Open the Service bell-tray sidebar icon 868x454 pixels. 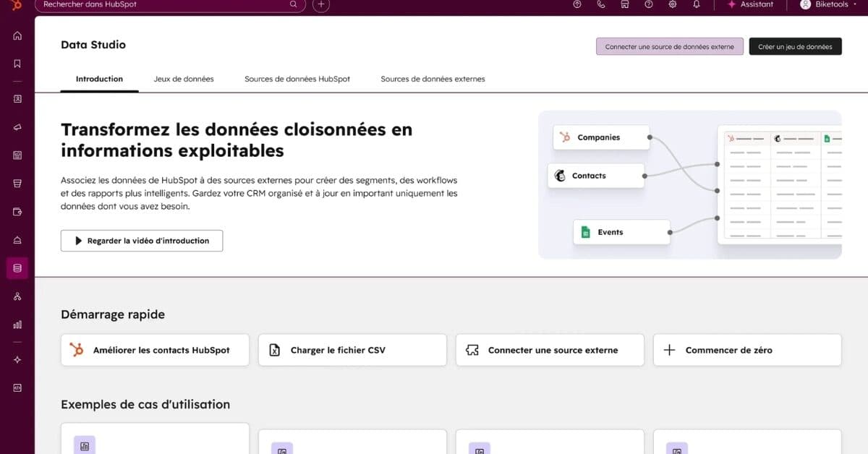17,240
